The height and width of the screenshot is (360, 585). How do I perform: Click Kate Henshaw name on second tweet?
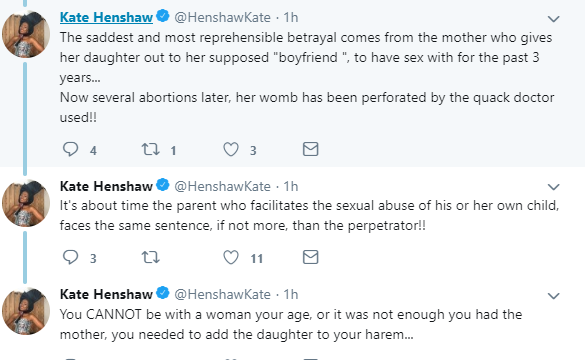point(106,186)
